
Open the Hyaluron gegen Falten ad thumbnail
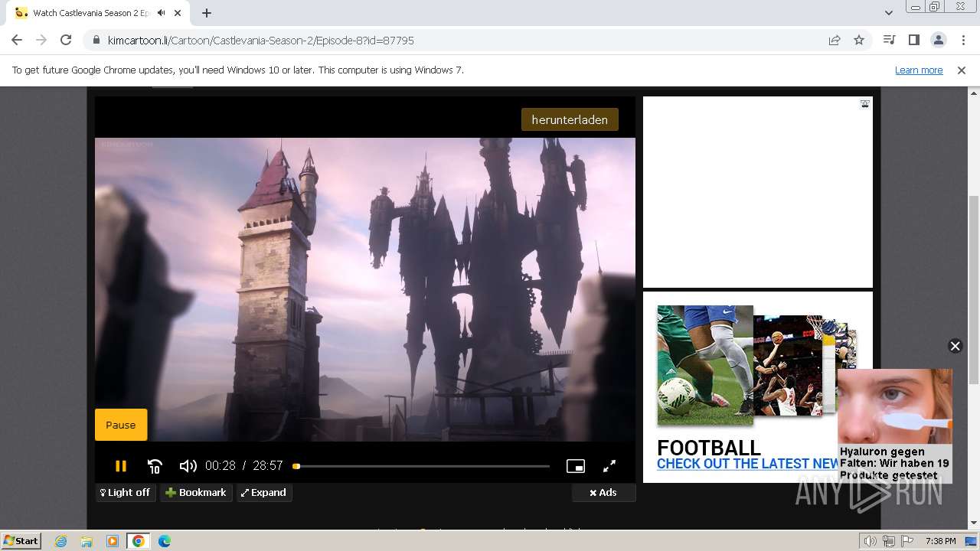pos(895,406)
